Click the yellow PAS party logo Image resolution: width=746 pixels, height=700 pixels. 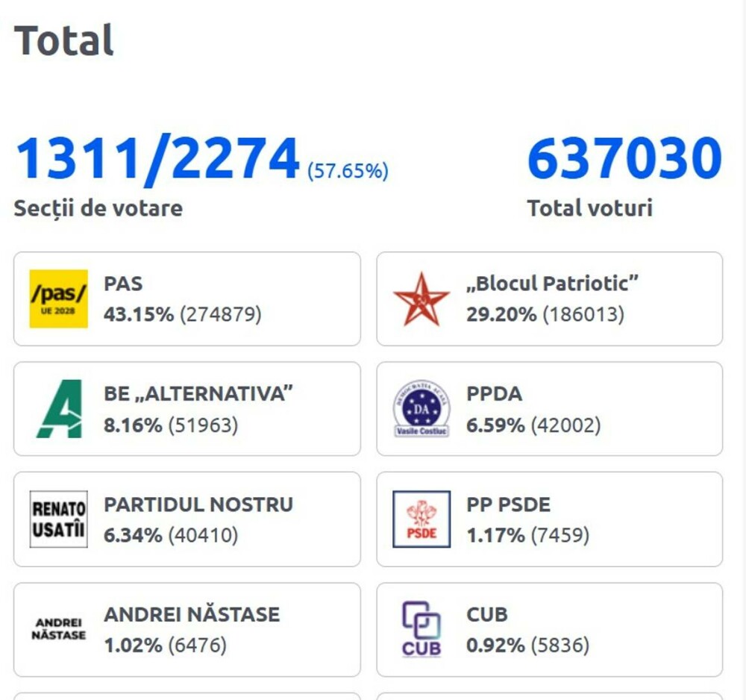tap(59, 299)
